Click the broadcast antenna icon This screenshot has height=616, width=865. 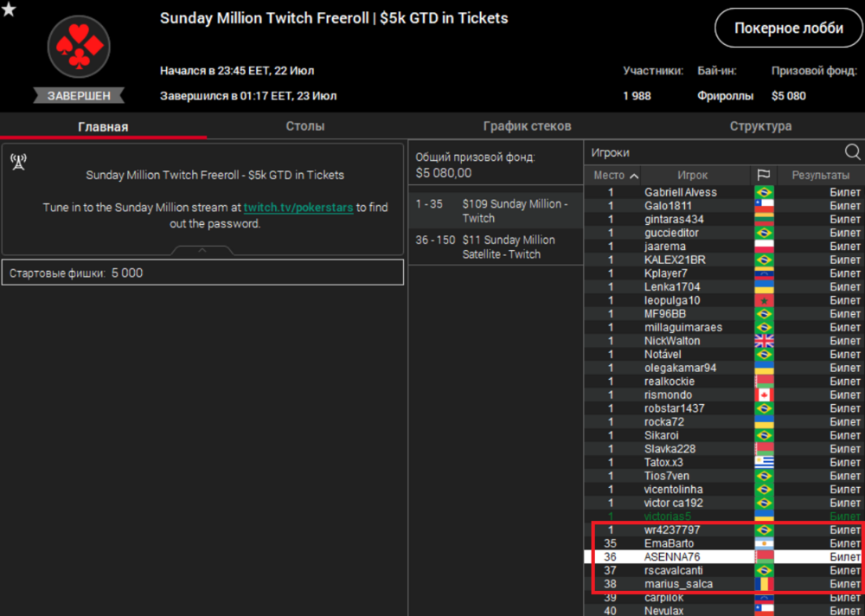[x=19, y=162]
